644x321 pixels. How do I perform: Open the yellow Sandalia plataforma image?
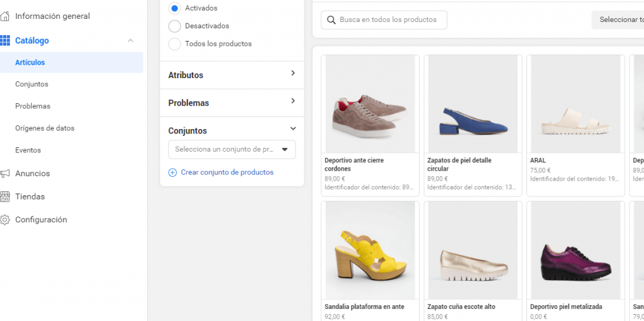tap(370, 250)
